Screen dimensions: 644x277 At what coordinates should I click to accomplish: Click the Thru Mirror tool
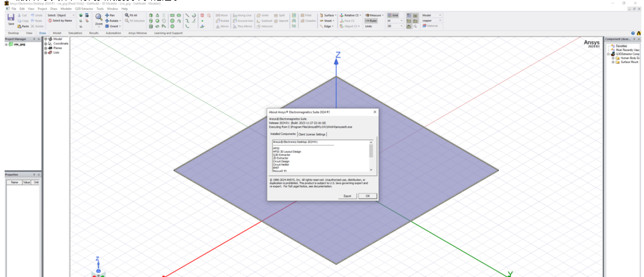click(242, 26)
